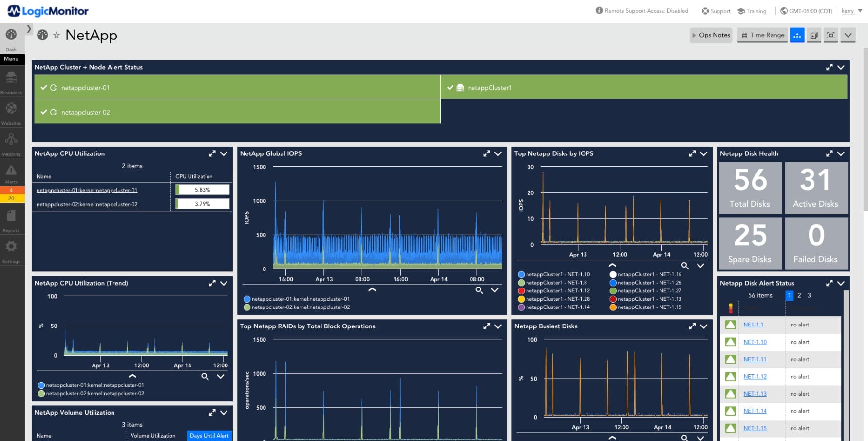Open the GMT-05:00 timezone menu
The image size is (868, 441).
[806, 11]
